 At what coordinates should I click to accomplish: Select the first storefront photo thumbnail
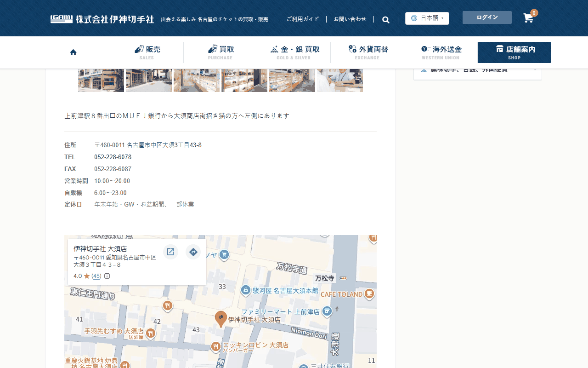(101, 80)
